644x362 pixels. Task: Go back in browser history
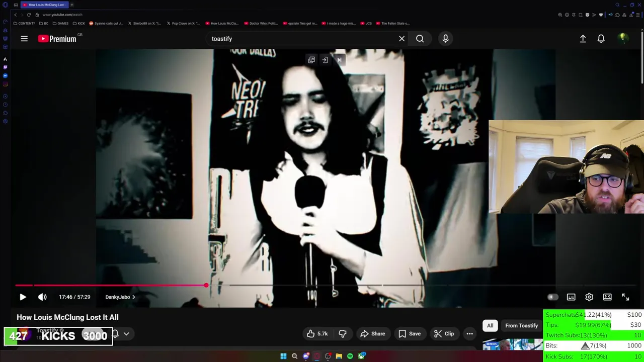click(x=16, y=15)
